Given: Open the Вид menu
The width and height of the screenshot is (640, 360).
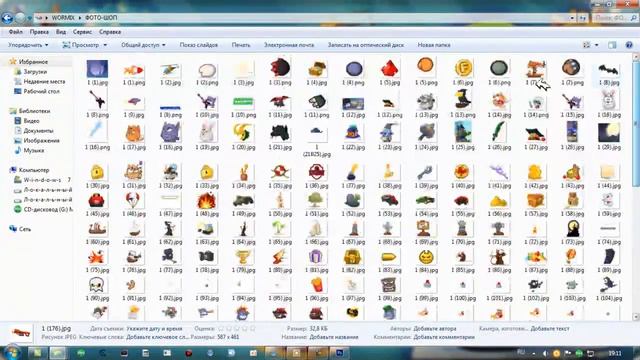Looking at the screenshot, I should point(61,32).
